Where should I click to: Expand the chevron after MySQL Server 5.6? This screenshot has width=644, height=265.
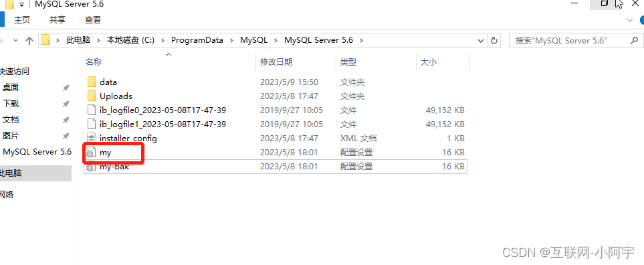click(361, 40)
